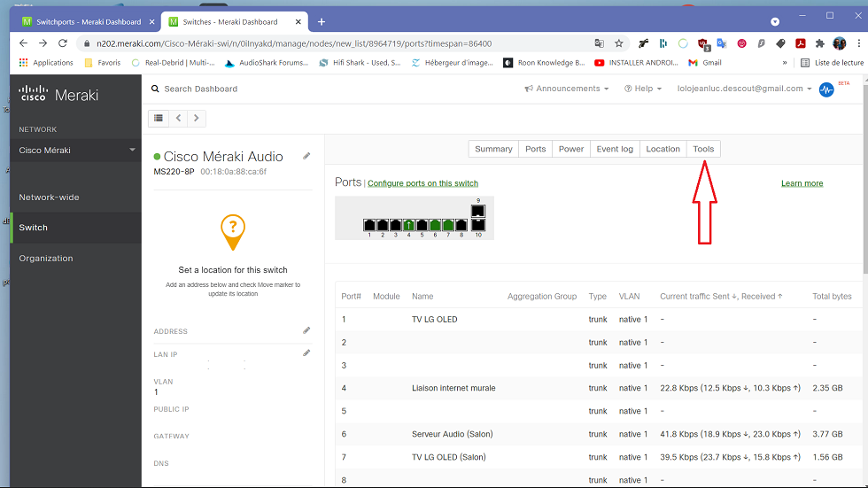The image size is (868, 488).
Task: Select port 6 in the switch diagram
Action: pos(435,225)
